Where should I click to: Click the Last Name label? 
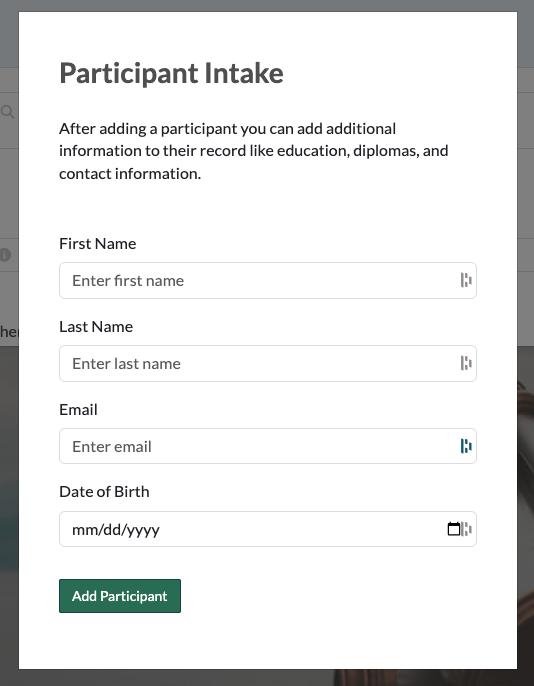point(96,327)
